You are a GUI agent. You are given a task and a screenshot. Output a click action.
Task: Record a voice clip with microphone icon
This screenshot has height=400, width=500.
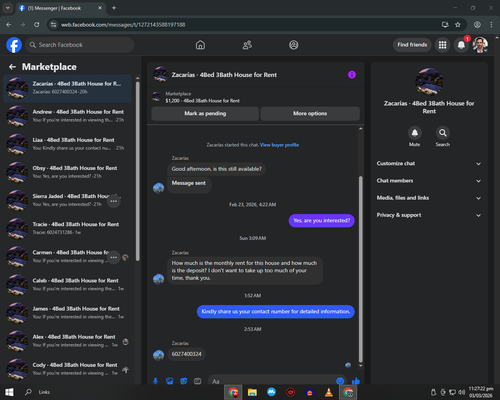pos(155,381)
